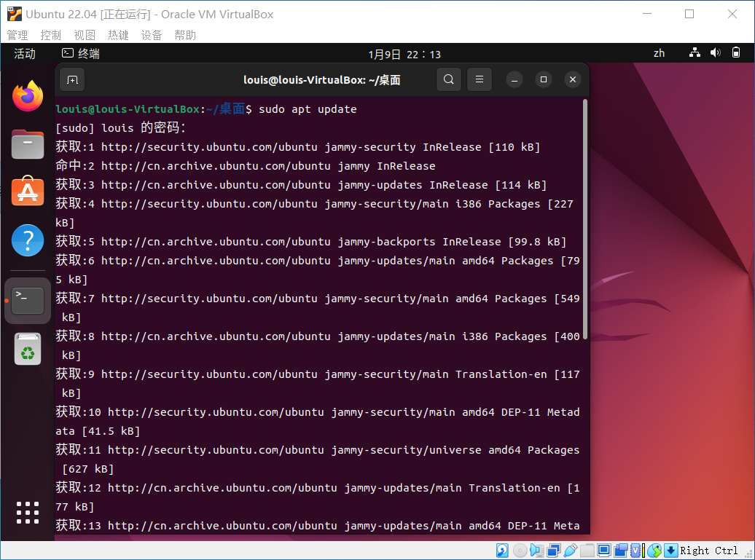
Task: Click the keyboard capture arrow icon
Action: tap(671, 551)
